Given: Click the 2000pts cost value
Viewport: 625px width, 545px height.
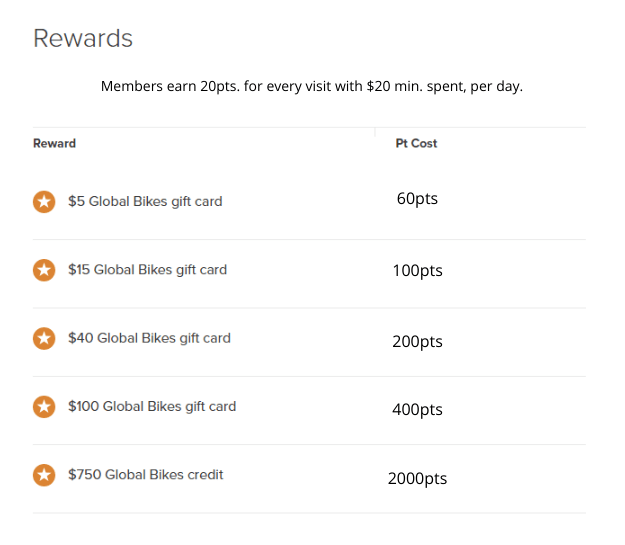Looking at the screenshot, I should 417,479.
